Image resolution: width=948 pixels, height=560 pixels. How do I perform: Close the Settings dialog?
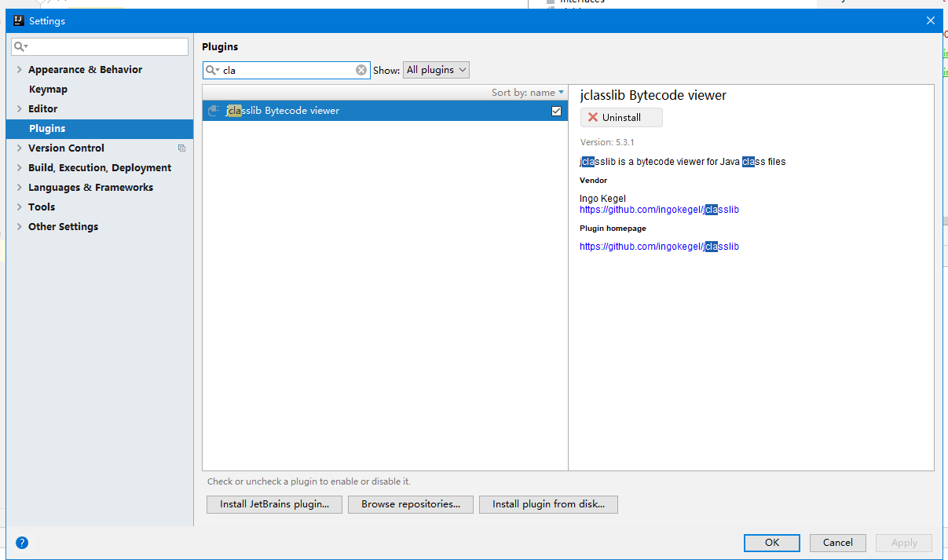tap(931, 21)
